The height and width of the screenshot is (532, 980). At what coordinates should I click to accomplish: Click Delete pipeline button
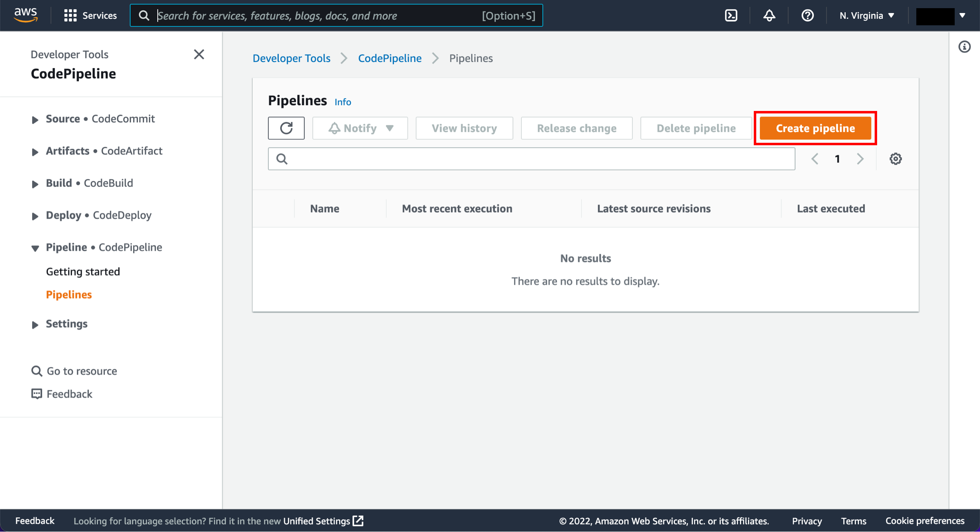click(x=696, y=128)
